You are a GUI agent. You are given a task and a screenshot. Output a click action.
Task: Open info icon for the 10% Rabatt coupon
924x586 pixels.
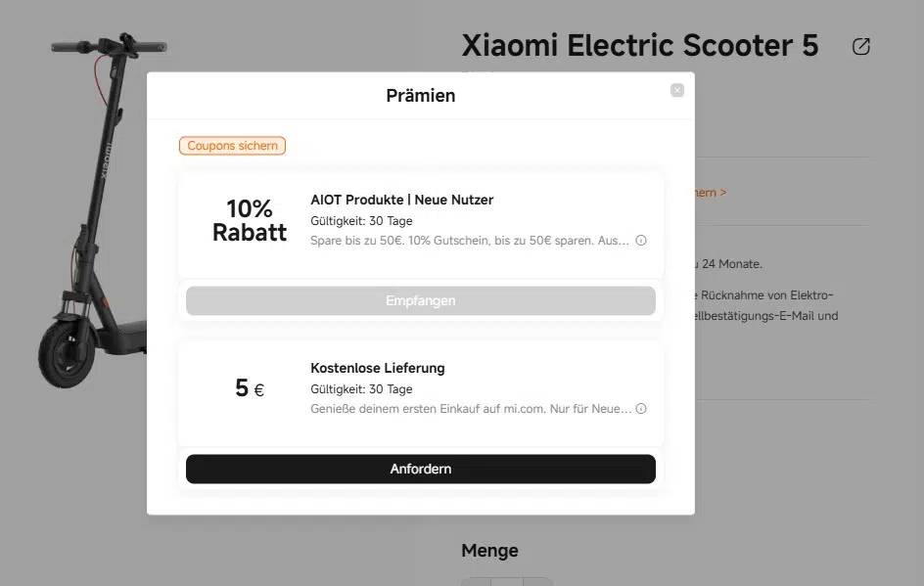tap(641, 241)
